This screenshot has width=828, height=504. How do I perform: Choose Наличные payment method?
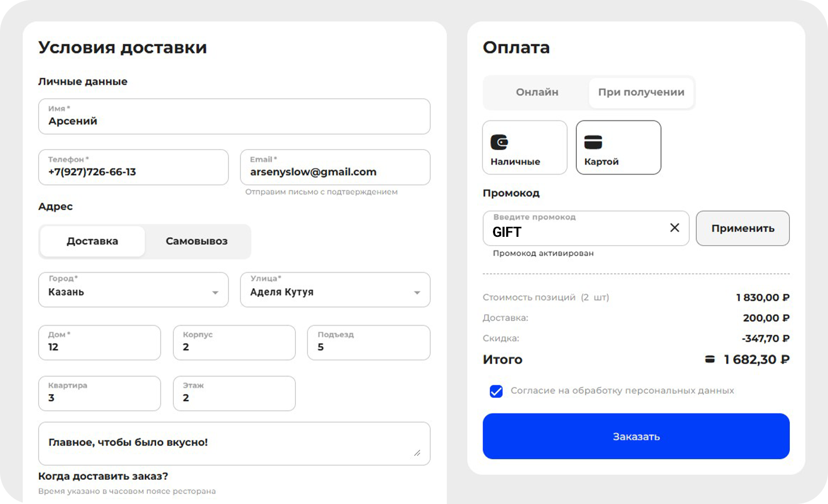[x=524, y=147]
